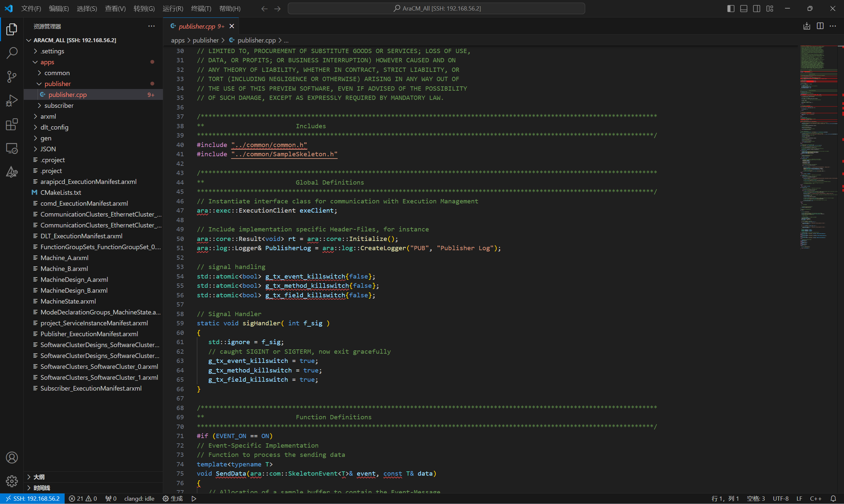The image size is (844, 504).
Task: Toggle the secondary side bar visibility
Action: pyautogui.click(x=756, y=9)
